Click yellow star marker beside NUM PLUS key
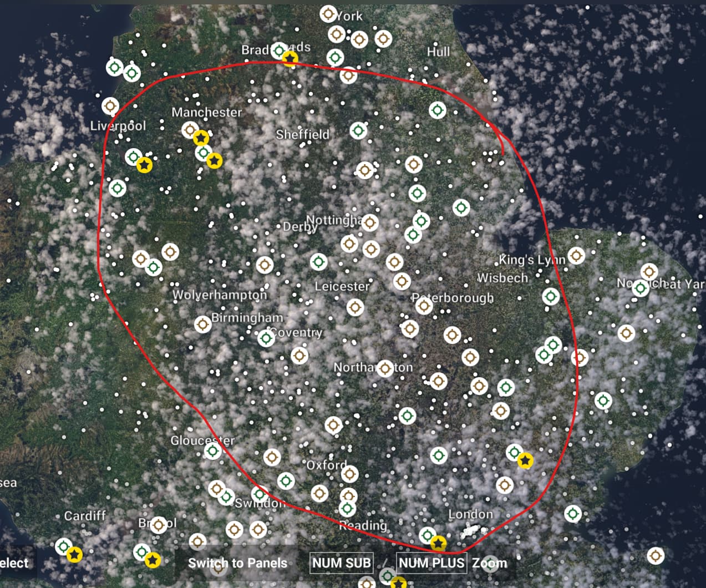 coord(438,543)
